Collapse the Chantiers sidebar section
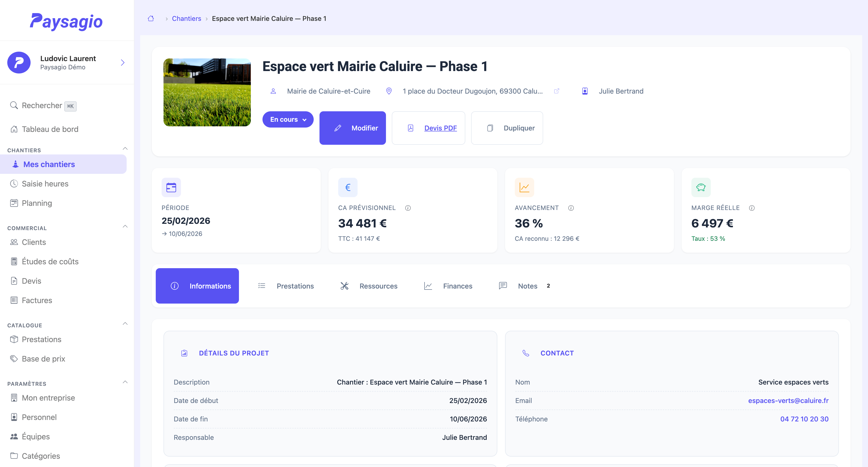The height and width of the screenshot is (467, 868). click(x=125, y=148)
